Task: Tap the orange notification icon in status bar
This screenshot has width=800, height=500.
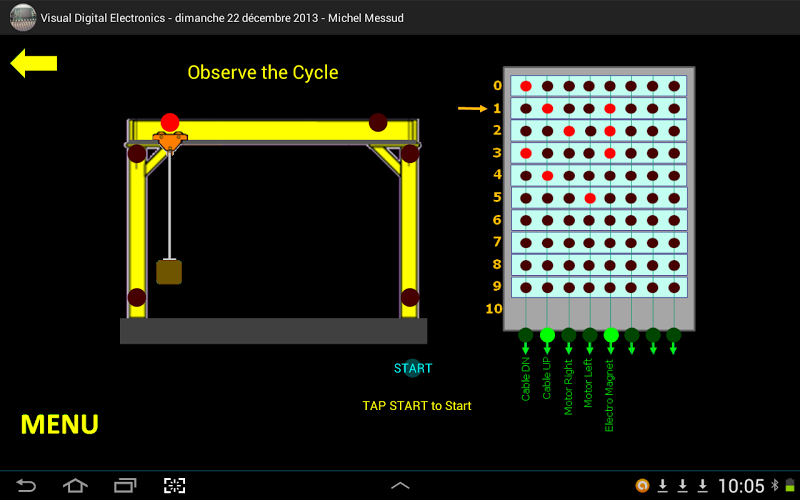Action: [642, 485]
